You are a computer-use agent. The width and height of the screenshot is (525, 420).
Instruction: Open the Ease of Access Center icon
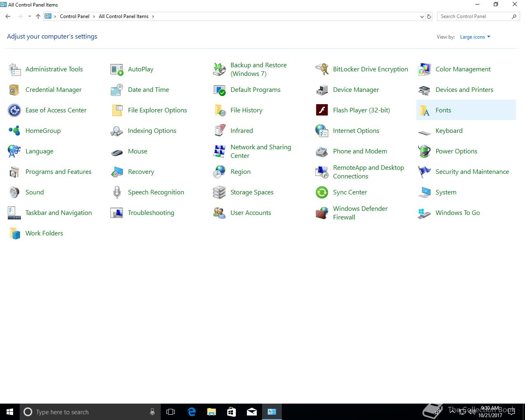(14, 110)
